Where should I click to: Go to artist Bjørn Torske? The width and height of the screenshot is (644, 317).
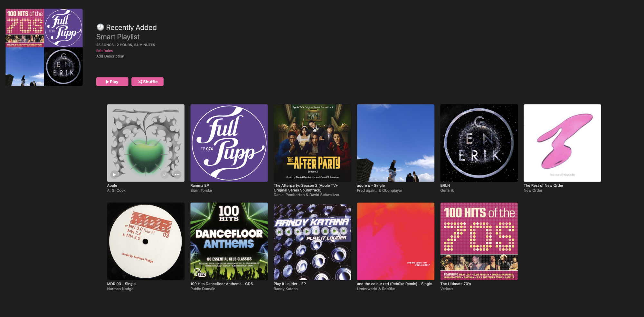click(201, 191)
